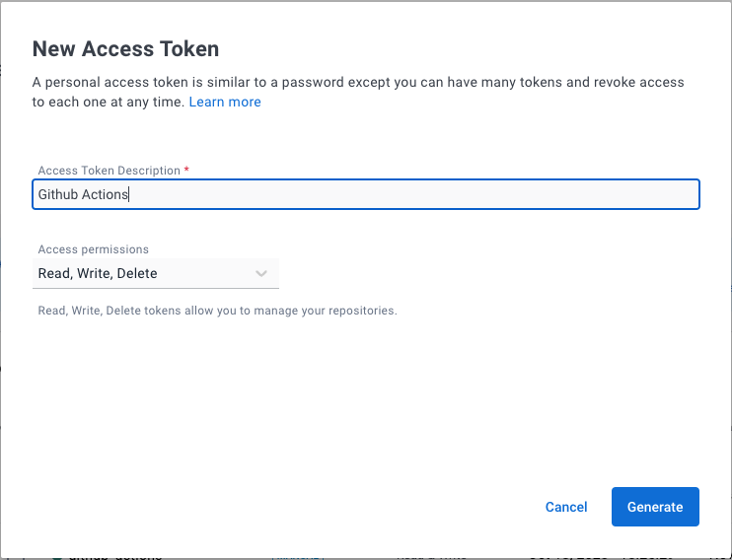
Task: Select the 'Read, Write, Delete' value text
Action: [98, 273]
